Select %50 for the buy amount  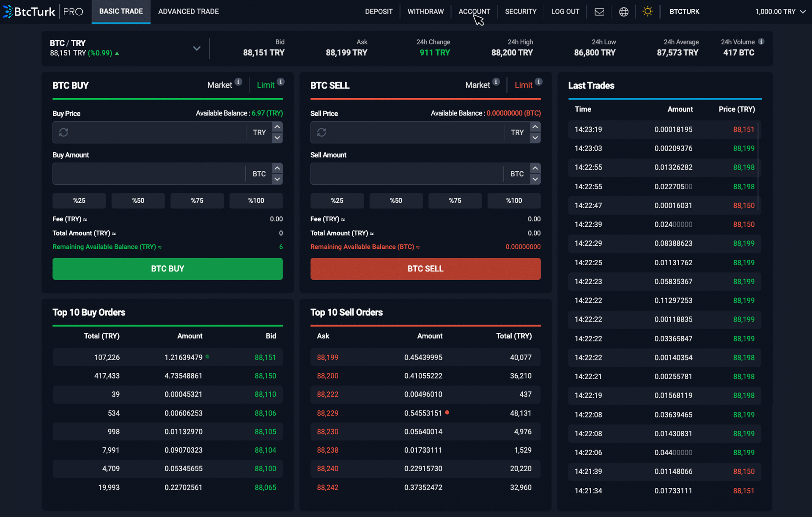pos(138,201)
